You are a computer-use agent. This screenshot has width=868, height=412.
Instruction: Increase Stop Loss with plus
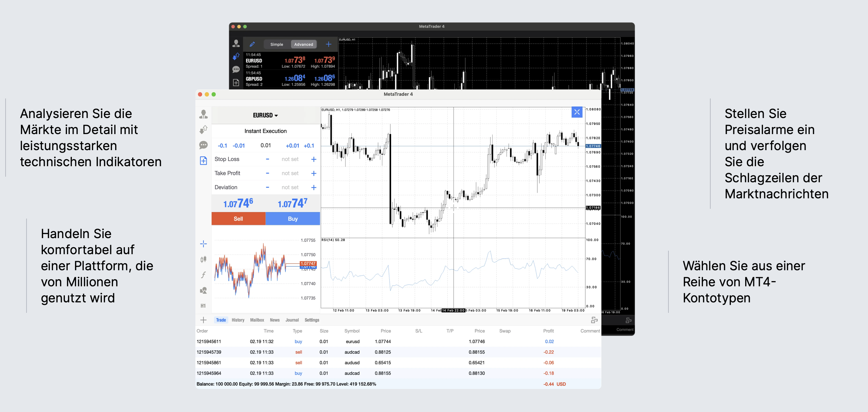[314, 159]
